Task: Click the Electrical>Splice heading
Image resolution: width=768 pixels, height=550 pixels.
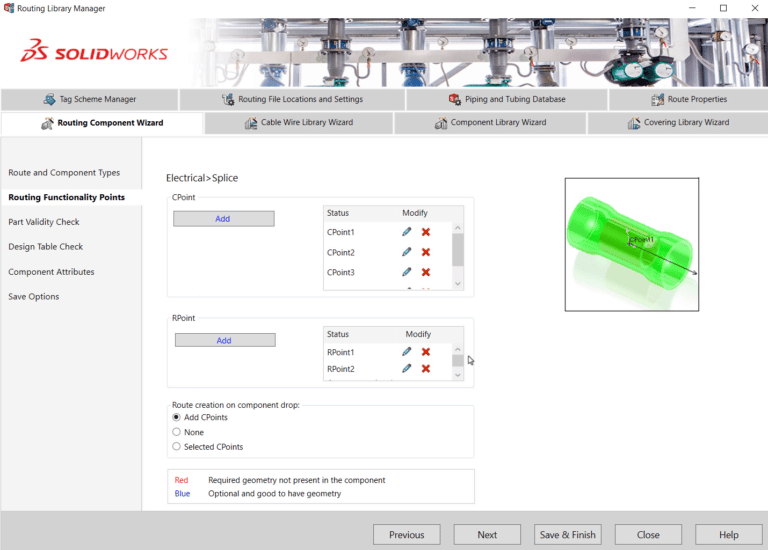Action: (202, 178)
